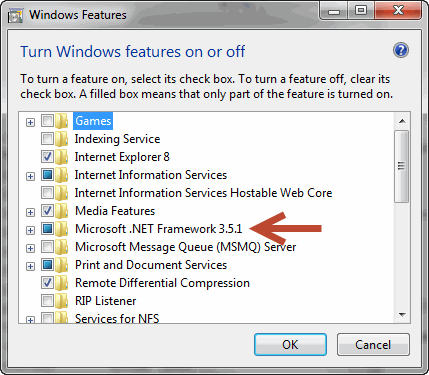Select the Internet Information Services Hostable Web Core item
The height and width of the screenshot is (375, 429).
(203, 193)
